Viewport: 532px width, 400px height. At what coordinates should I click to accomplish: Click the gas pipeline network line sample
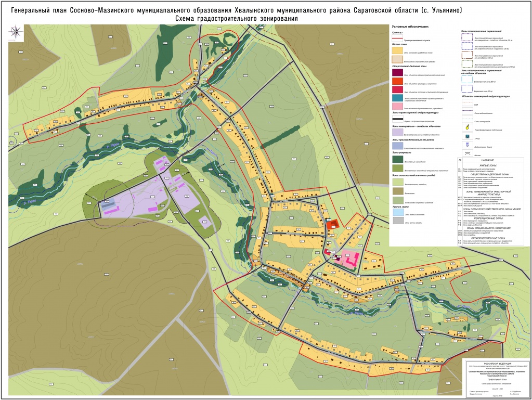point(468,120)
